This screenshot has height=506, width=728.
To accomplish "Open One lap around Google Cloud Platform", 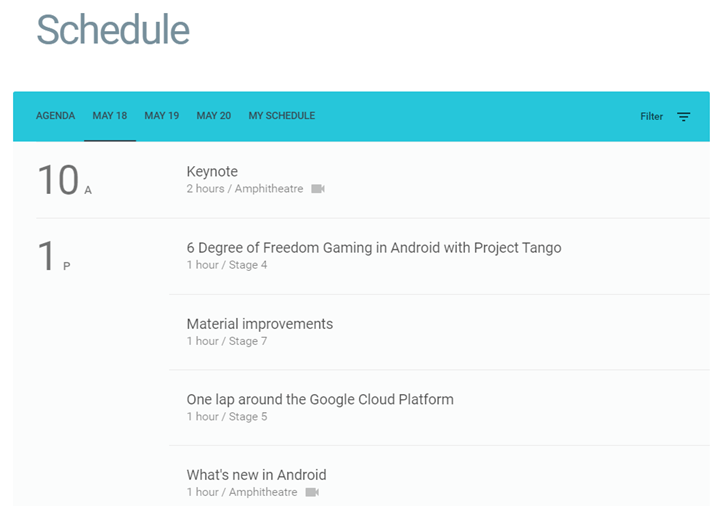I will [320, 400].
